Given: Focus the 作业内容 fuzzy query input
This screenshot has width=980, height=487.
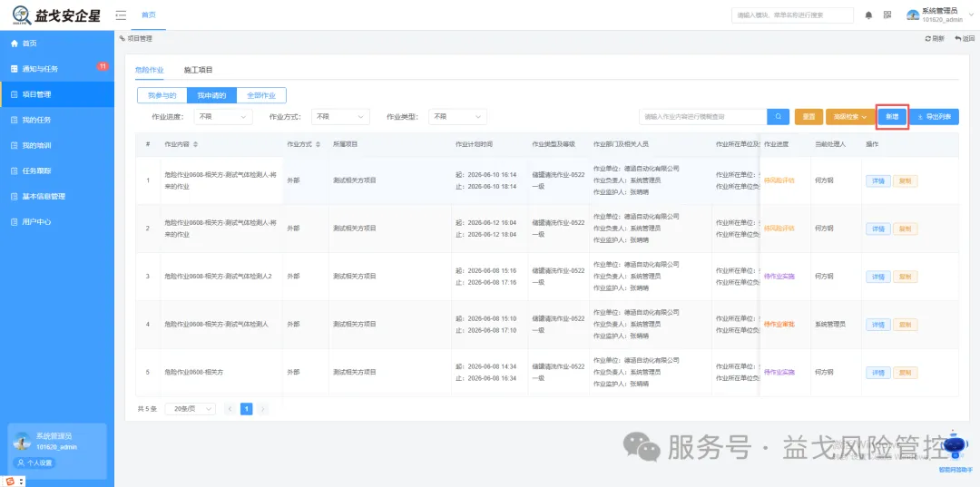Looking at the screenshot, I should (x=703, y=117).
